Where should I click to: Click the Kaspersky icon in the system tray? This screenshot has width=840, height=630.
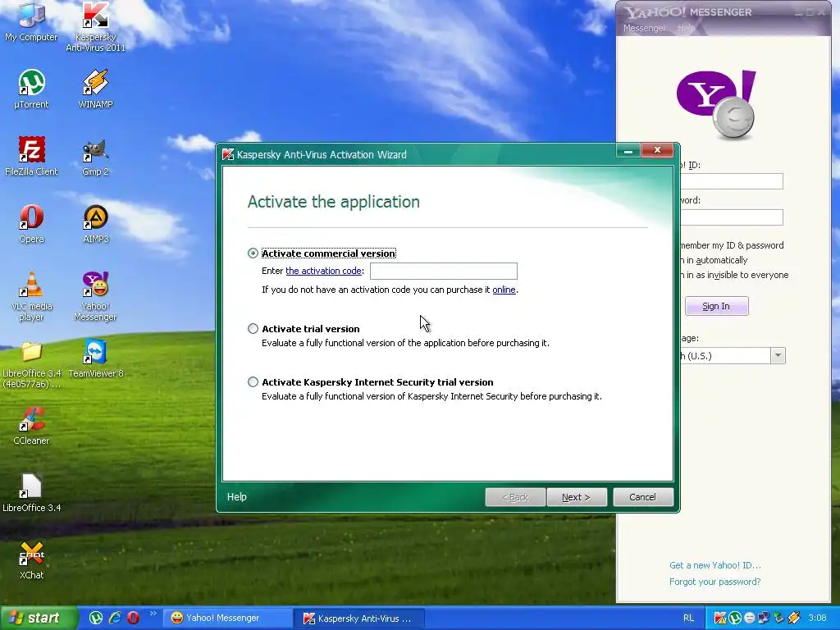(720, 619)
